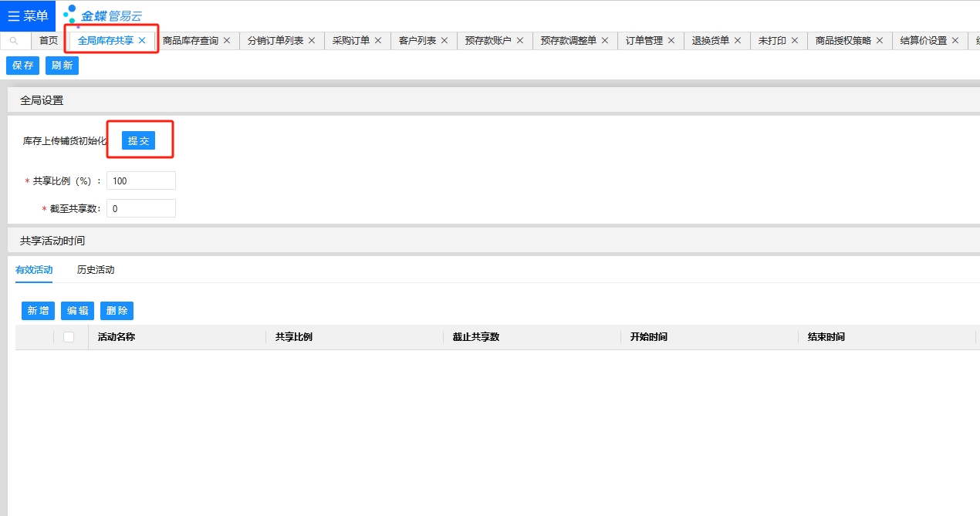Click the 金蝶管易云 logo

pyautogui.click(x=103, y=15)
